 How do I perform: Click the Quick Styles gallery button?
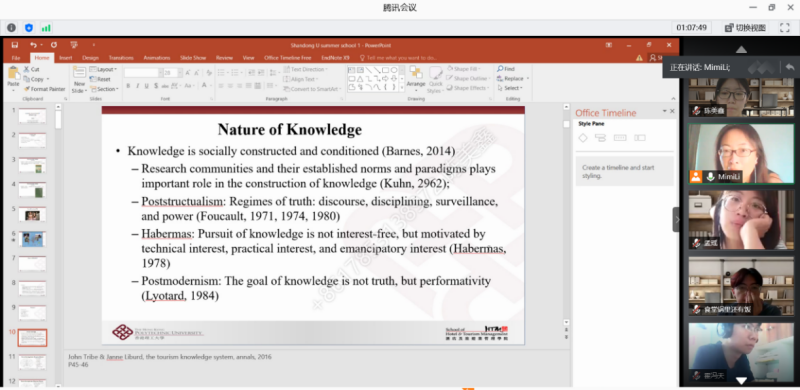(x=435, y=79)
